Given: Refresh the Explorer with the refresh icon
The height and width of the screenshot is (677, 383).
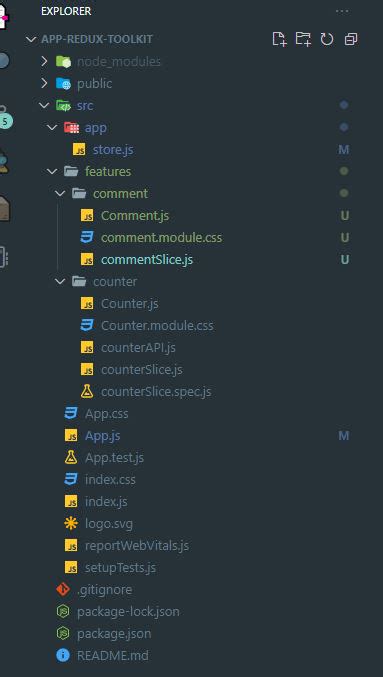Looking at the screenshot, I should point(327,39).
